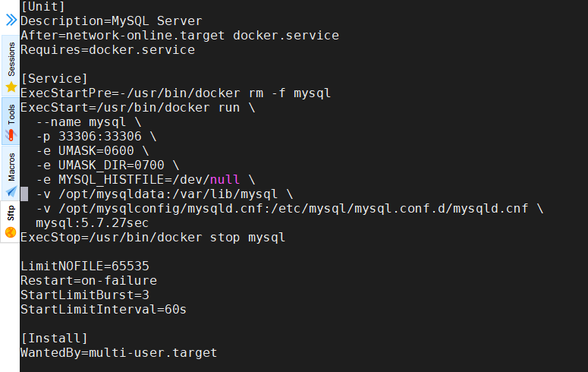Open the Sftp side tab

click(x=11, y=222)
